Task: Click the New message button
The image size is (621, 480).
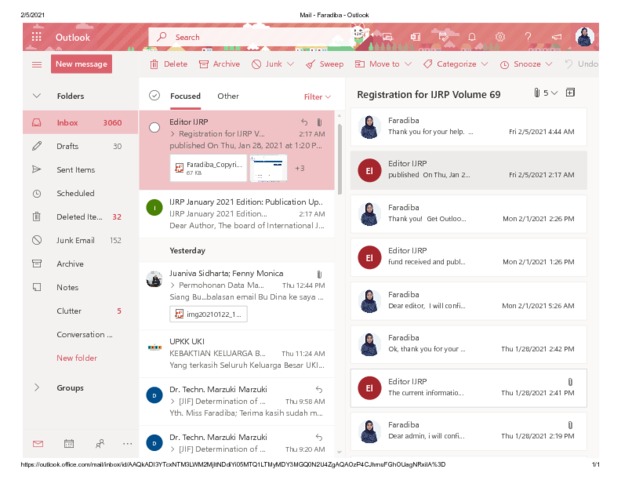Action: [x=82, y=64]
